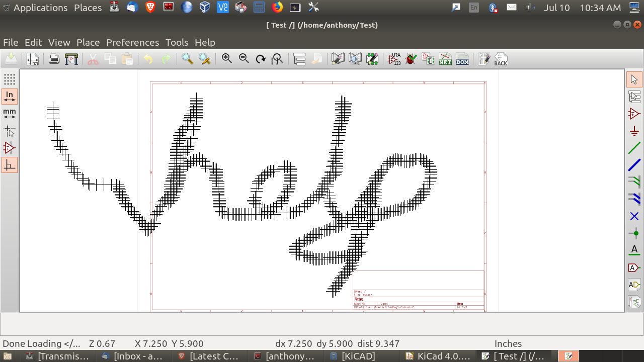Viewport: 644px width, 362px height.
Task: Fit schematic sheet on screen
Action: point(277,59)
